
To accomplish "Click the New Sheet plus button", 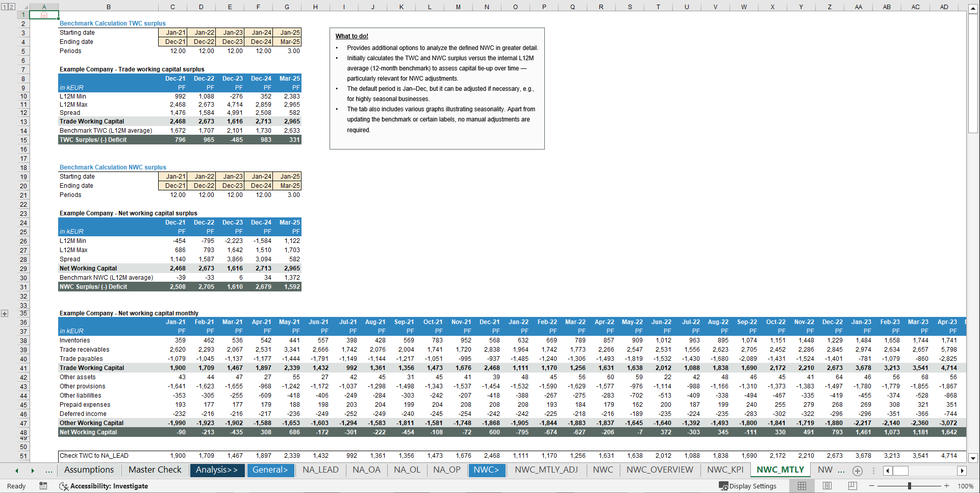I will [x=858, y=471].
